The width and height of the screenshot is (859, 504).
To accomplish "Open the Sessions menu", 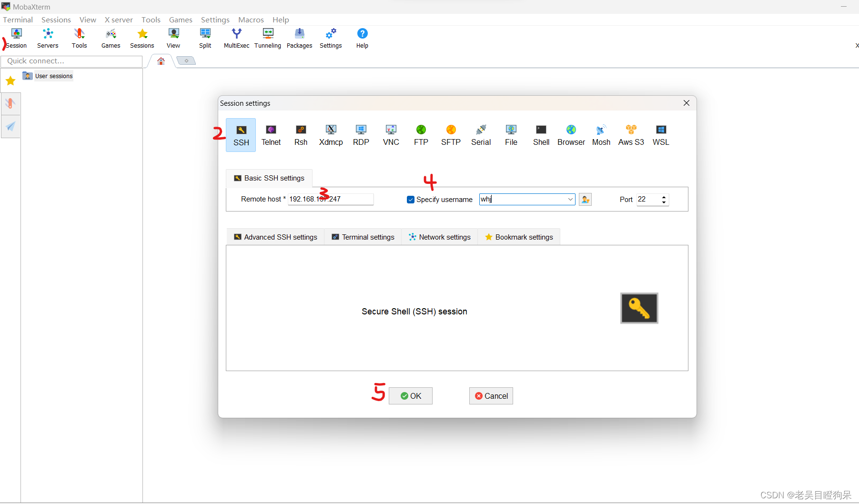I will [56, 20].
